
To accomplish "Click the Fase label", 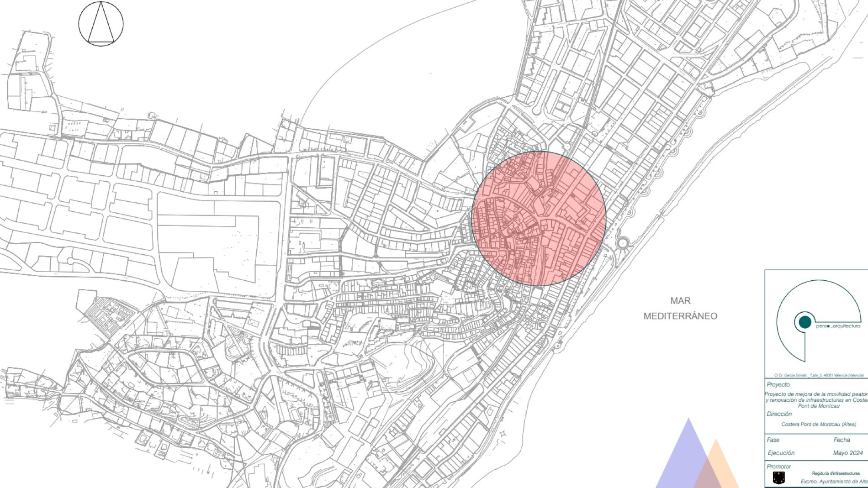I will coord(773,440).
